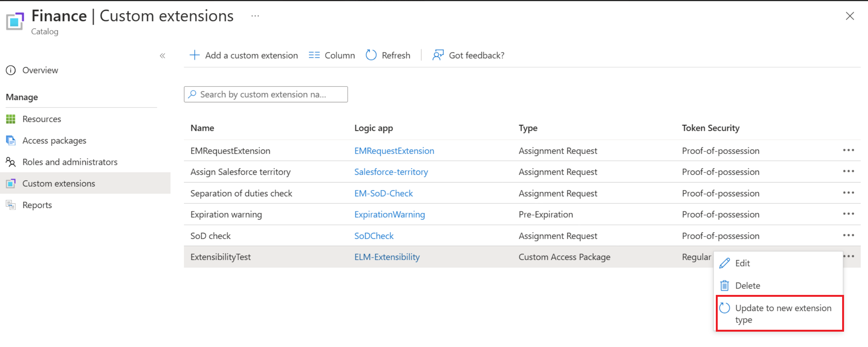Image resolution: width=868 pixels, height=347 pixels.
Task: Open the ELM-Extensibility logic app link
Action: point(387,257)
